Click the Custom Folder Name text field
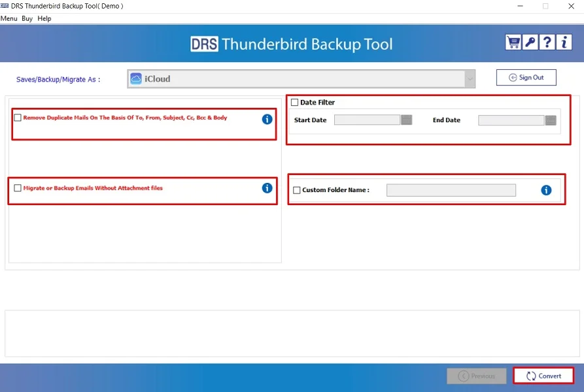The height and width of the screenshot is (392, 584). pyautogui.click(x=451, y=189)
